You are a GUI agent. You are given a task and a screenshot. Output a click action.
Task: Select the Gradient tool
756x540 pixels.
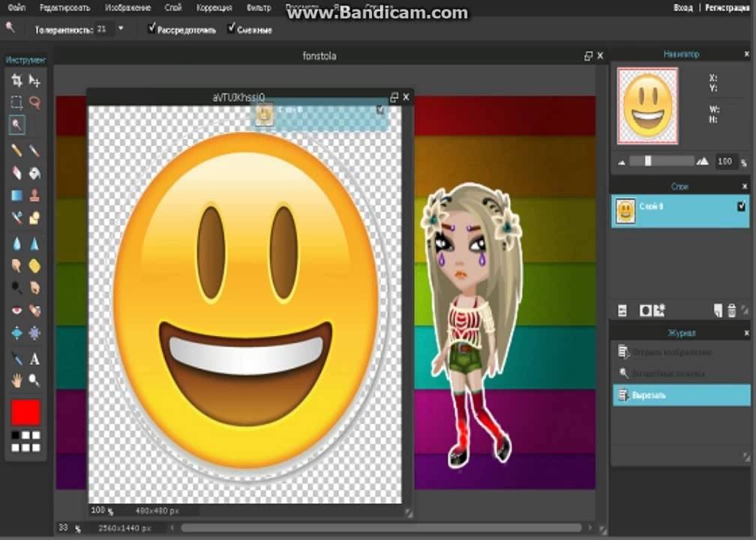16,196
